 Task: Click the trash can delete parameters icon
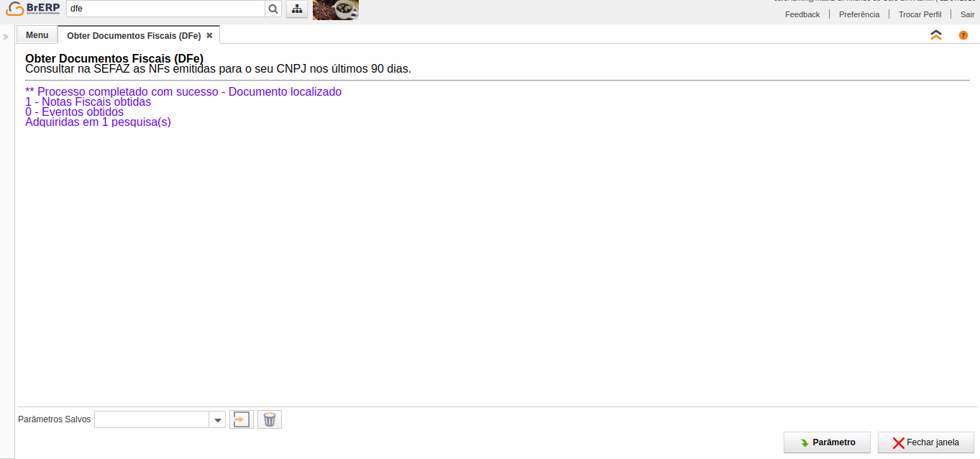coord(270,419)
